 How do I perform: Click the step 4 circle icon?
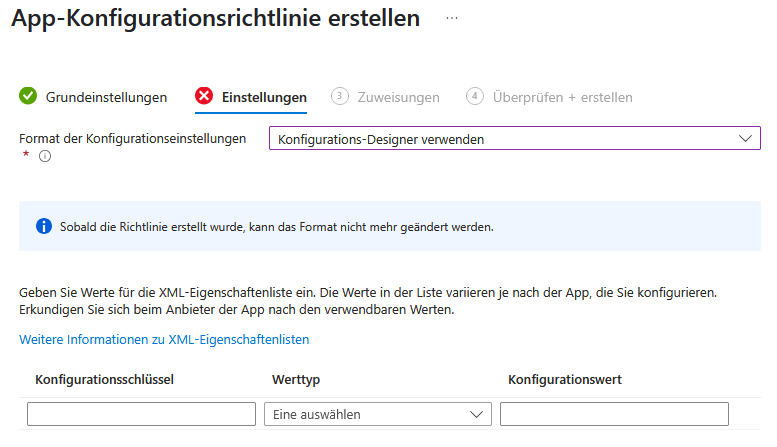(x=475, y=96)
